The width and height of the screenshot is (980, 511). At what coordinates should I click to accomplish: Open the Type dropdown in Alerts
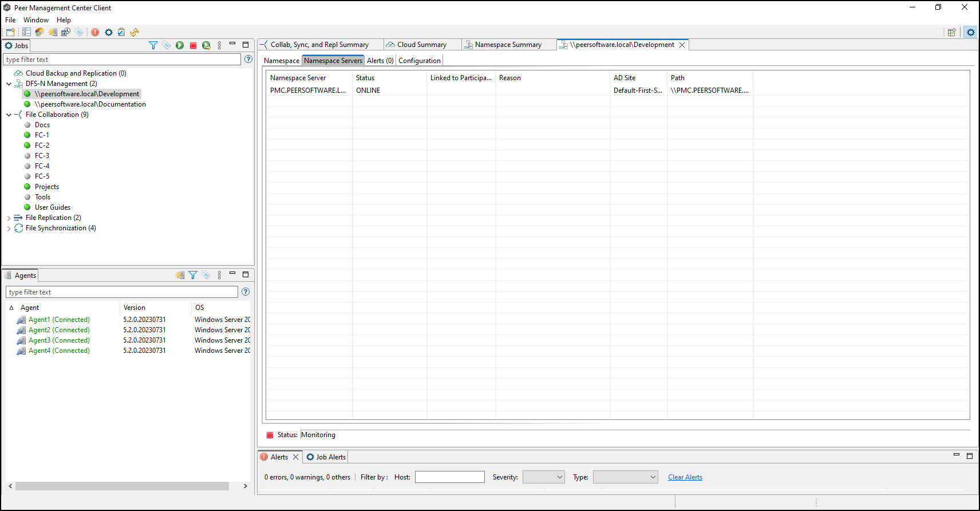pos(625,477)
